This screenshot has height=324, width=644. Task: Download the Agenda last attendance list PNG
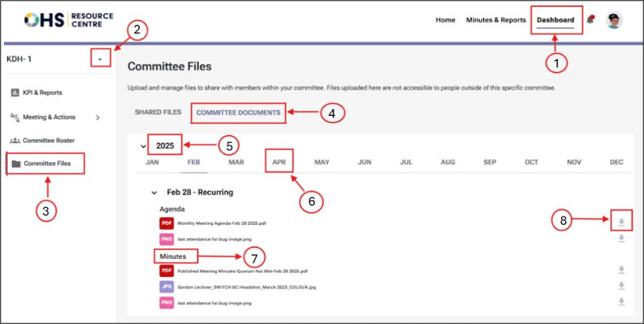coord(622,238)
